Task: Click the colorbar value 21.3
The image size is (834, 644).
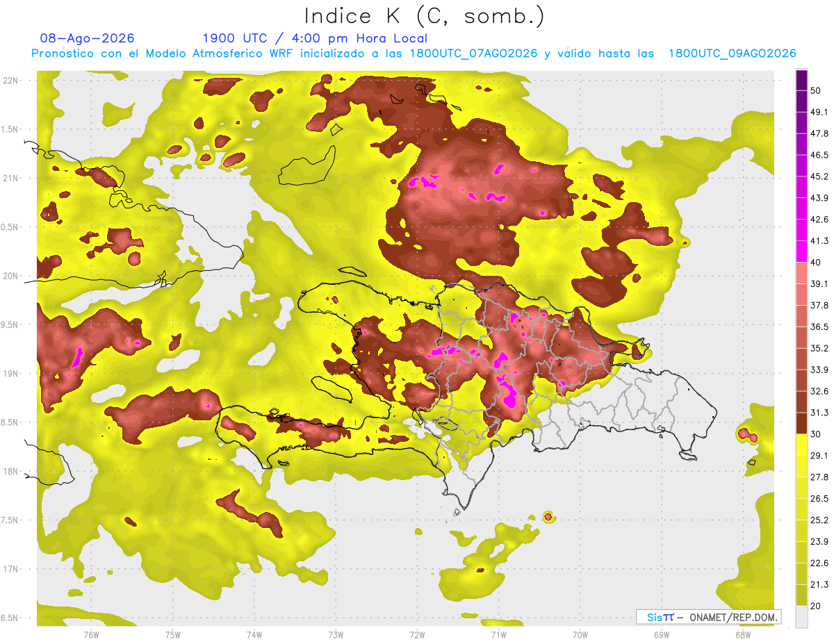Action: point(820,585)
